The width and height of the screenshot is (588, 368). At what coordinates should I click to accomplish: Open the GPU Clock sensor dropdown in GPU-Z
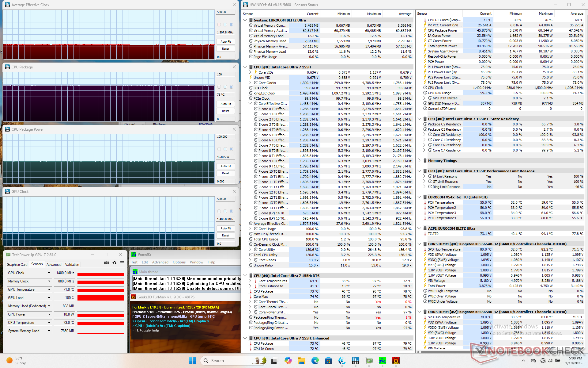coord(49,273)
